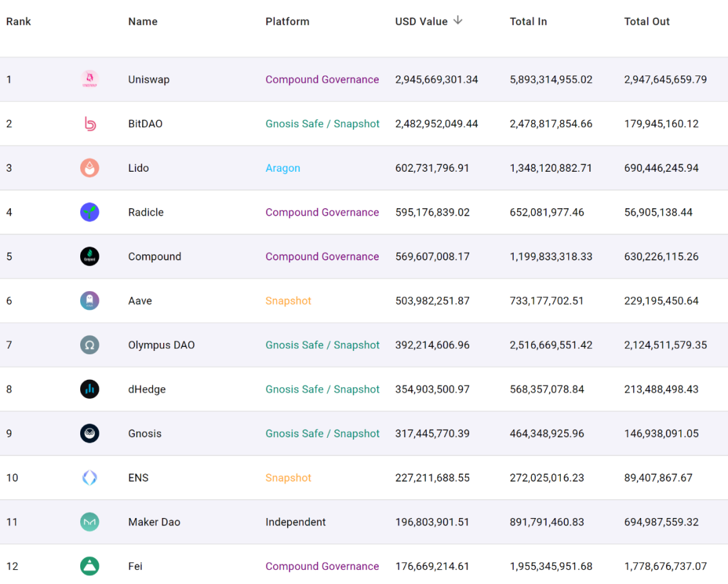Sort table by Total In column
The height and width of the screenshot is (584, 728).
pos(528,22)
